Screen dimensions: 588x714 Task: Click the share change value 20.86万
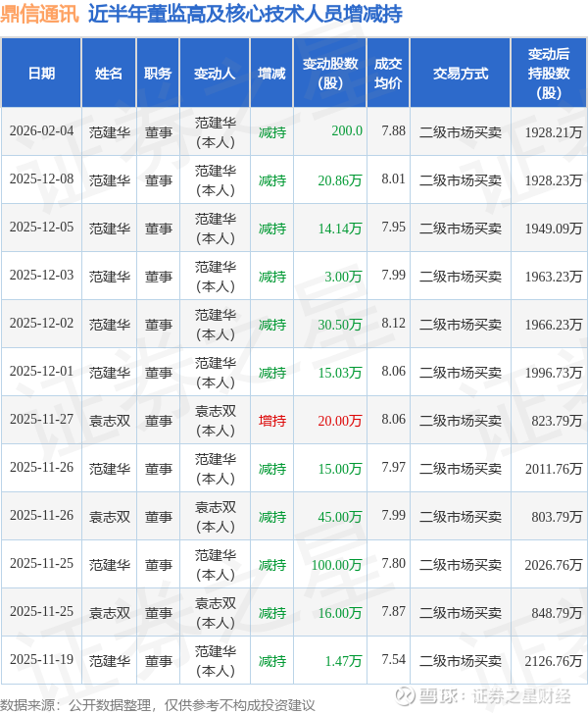click(339, 180)
